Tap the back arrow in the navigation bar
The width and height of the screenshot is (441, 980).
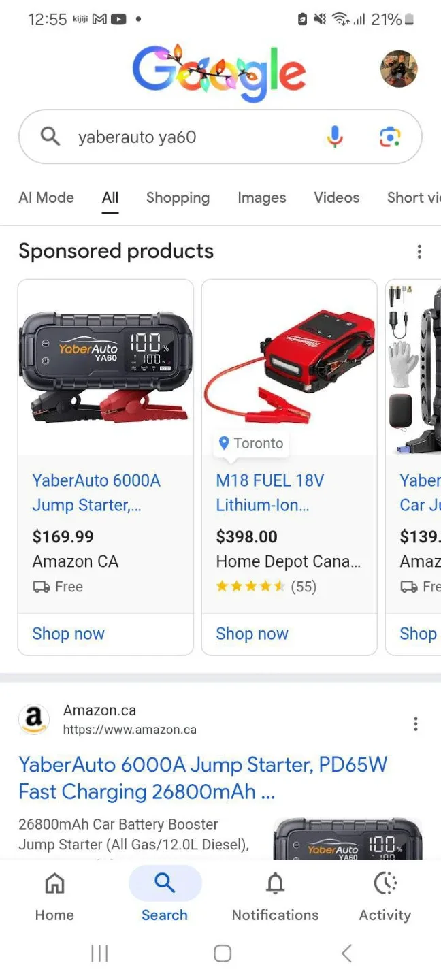pyautogui.click(x=346, y=953)
